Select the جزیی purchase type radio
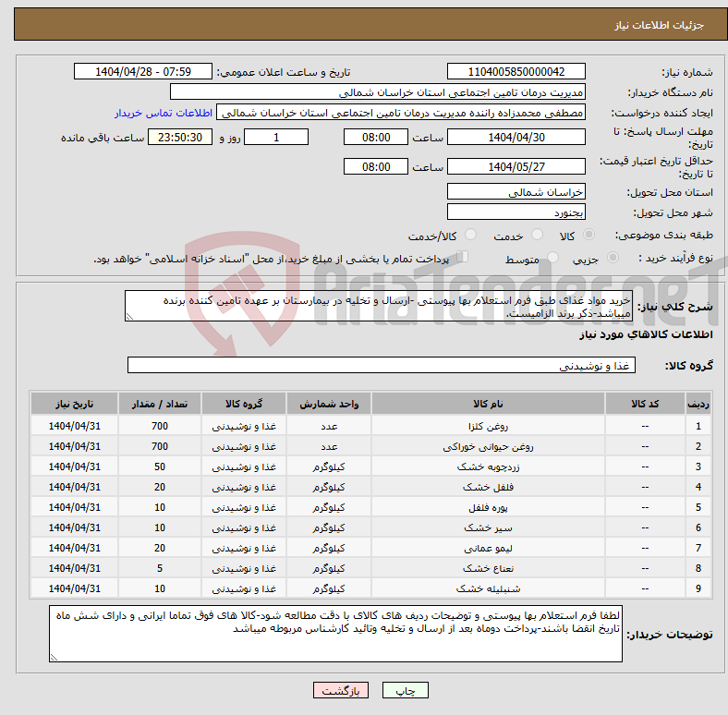 click(x=613, y=257)
